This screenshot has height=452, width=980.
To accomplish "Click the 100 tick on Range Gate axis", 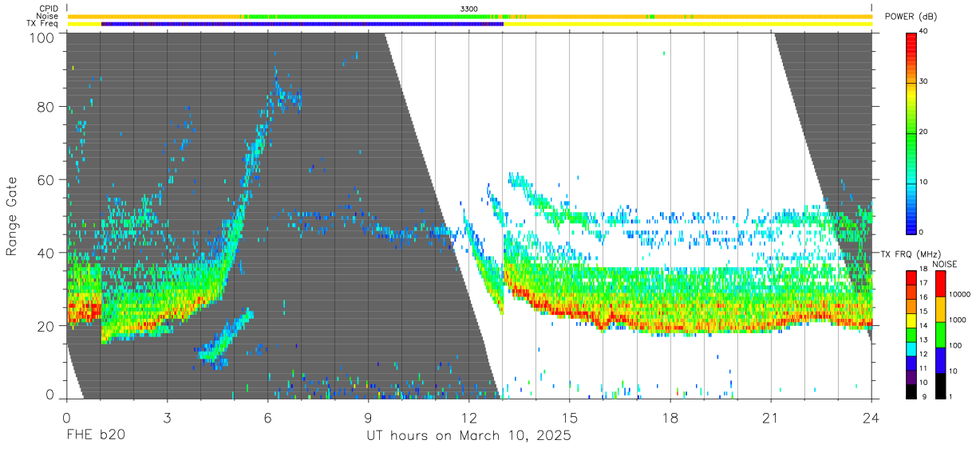I will [41, 37].
